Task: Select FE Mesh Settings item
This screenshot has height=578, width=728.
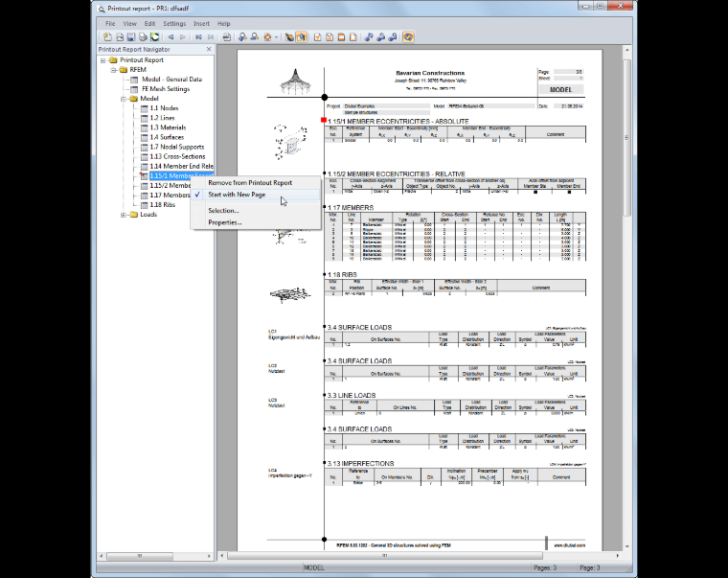Action: pyautogui.click(x=166, y=89)
